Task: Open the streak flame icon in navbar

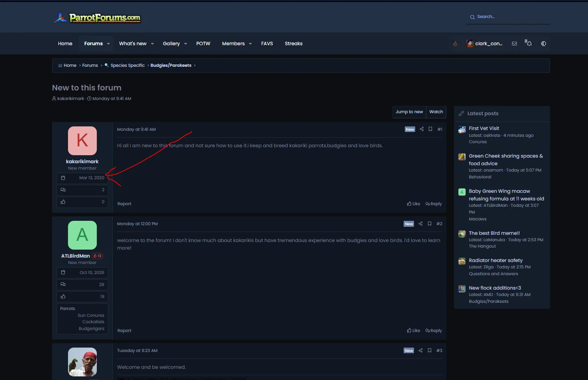Action: point(455,44)
